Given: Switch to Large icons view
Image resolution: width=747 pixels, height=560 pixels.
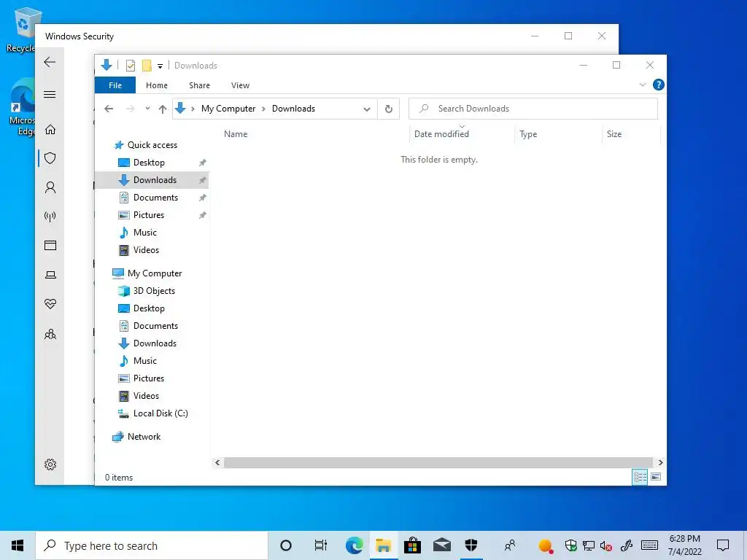Looking at the screenshot, I should tap(656, 477).
